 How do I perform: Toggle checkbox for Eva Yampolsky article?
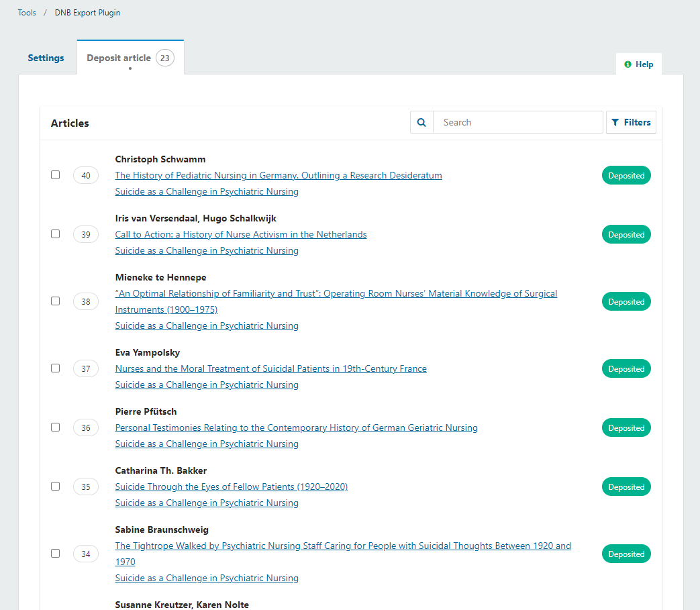point(56,368)
